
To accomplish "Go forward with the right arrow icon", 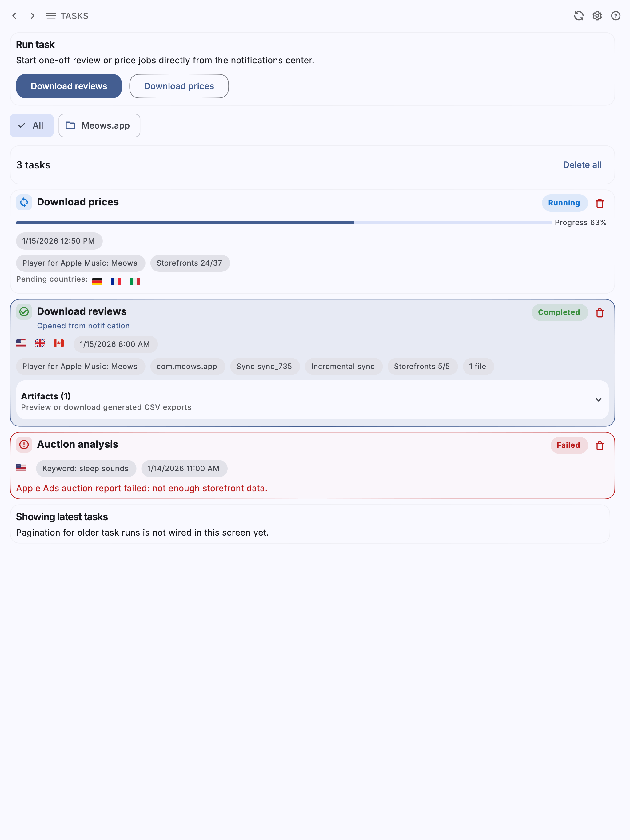I will [33, 16].
